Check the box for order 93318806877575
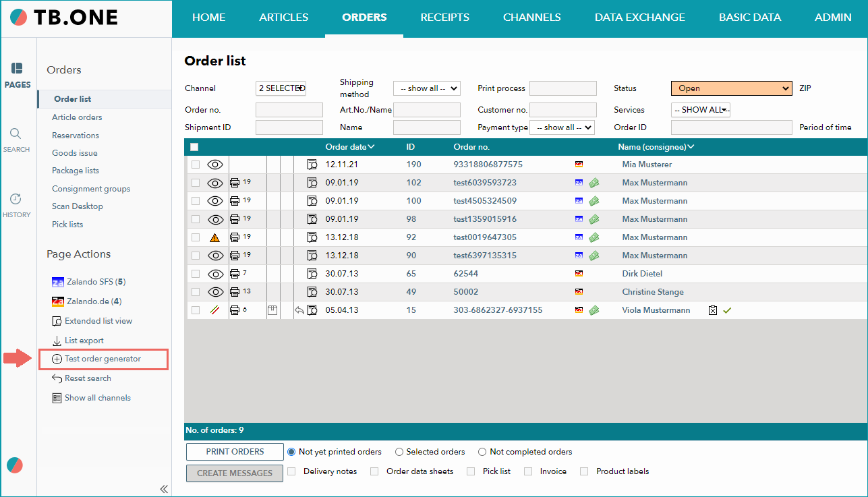 point(196,165)
